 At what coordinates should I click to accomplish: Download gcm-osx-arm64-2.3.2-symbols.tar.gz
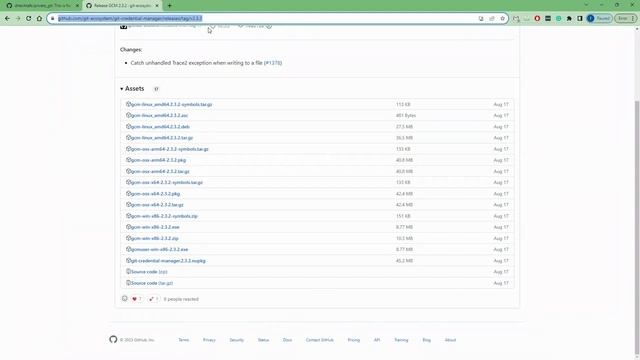click(169, 149)
